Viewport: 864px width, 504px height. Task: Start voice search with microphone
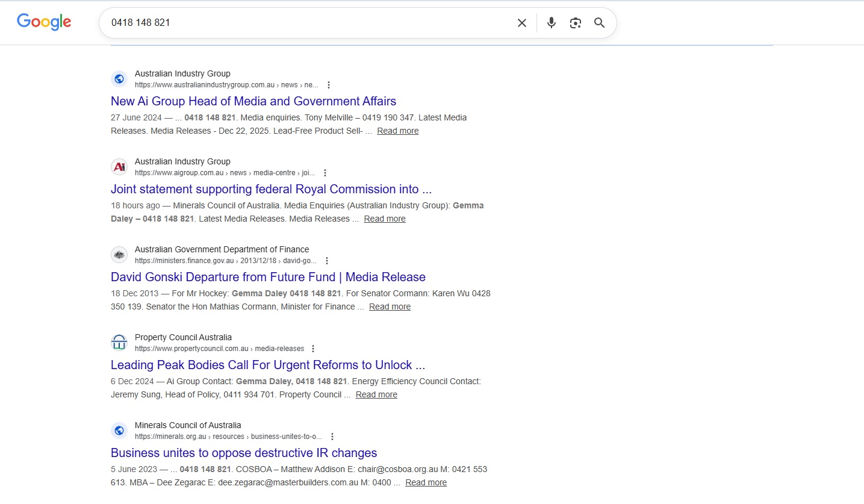551,23
